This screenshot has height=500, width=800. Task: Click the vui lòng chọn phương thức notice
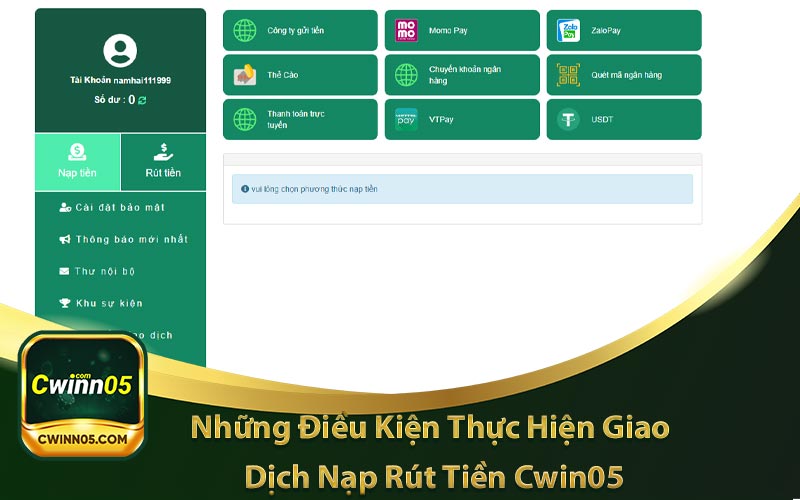tap(462, 189)
